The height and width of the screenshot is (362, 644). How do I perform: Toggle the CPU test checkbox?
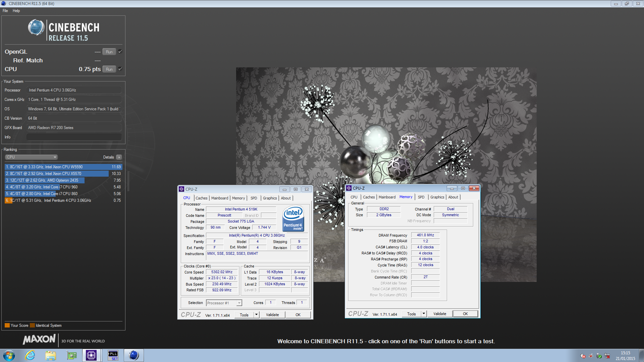(x=120, y=69)
